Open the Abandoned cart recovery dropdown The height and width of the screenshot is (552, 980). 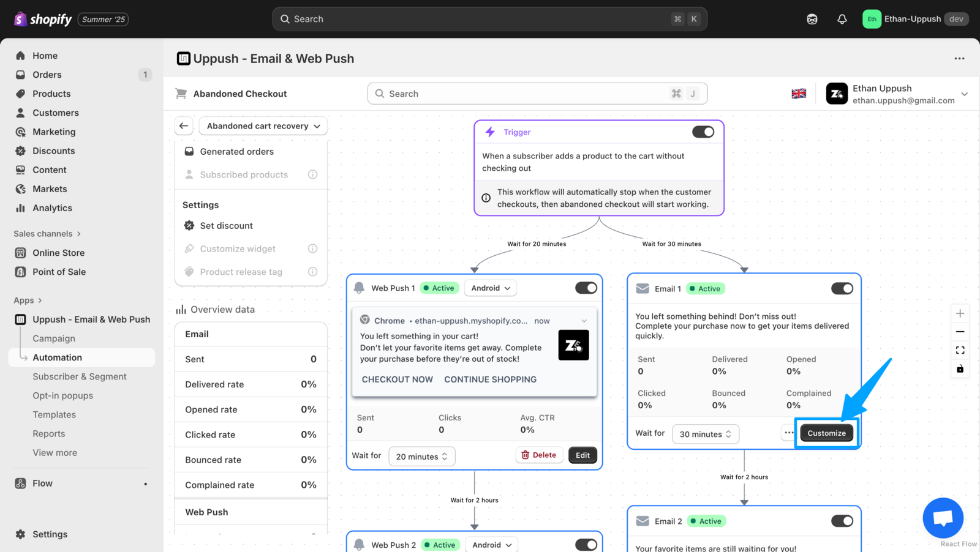coord(263,126)
